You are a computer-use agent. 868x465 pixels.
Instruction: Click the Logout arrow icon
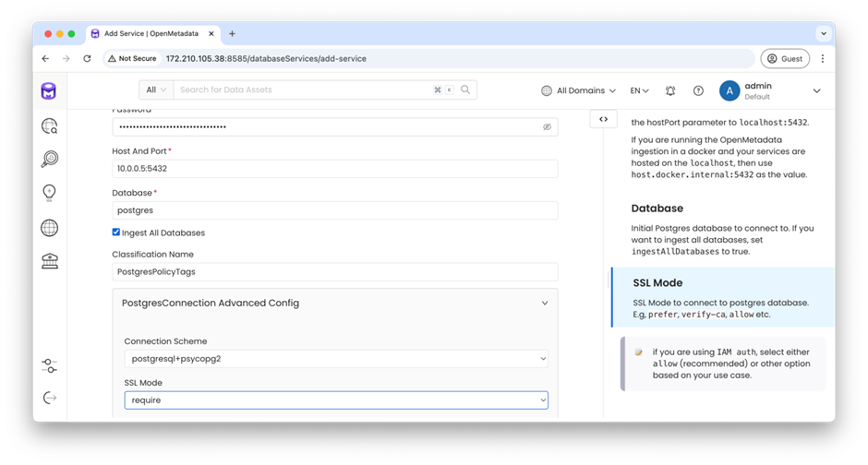(50, 398)
